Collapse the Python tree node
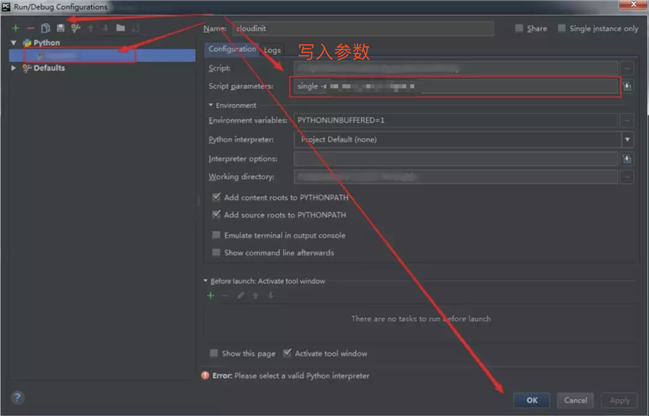649x416 pixels. coord(14,43)
